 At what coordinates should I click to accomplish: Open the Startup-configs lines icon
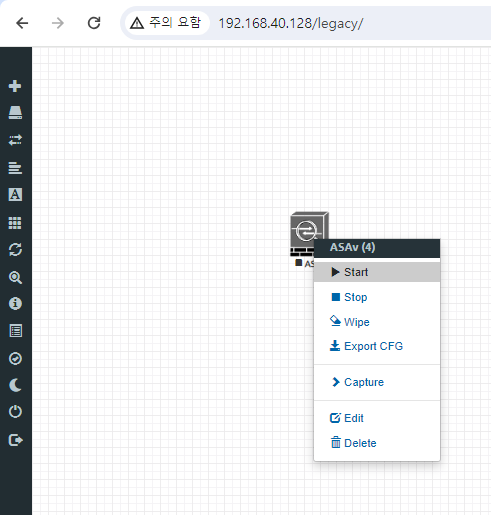coord(15,167)
